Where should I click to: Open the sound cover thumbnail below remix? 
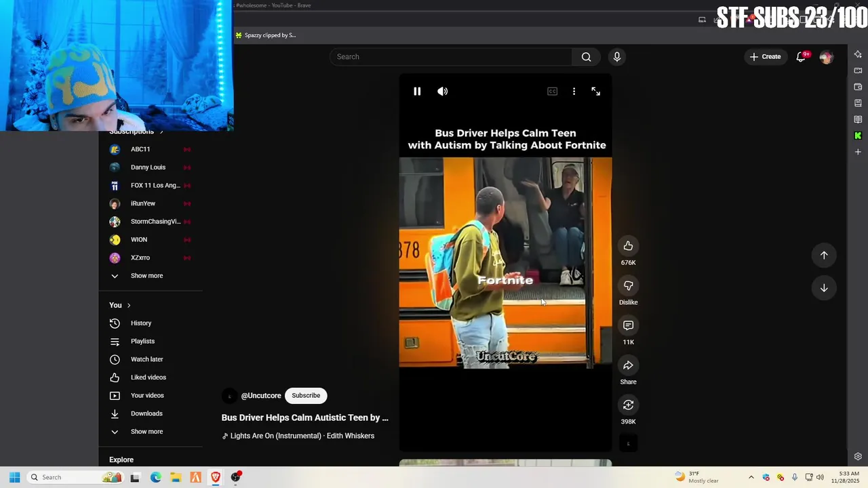coord(628,444)
